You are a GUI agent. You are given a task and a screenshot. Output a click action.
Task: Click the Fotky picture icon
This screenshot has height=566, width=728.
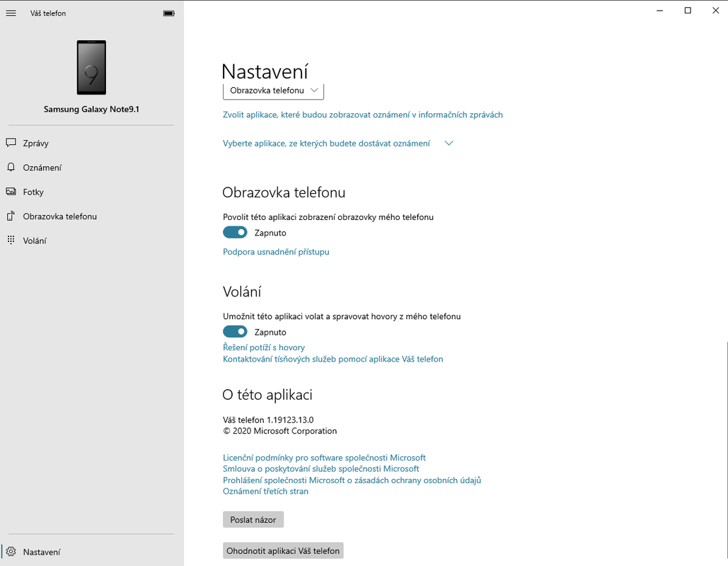11,192
